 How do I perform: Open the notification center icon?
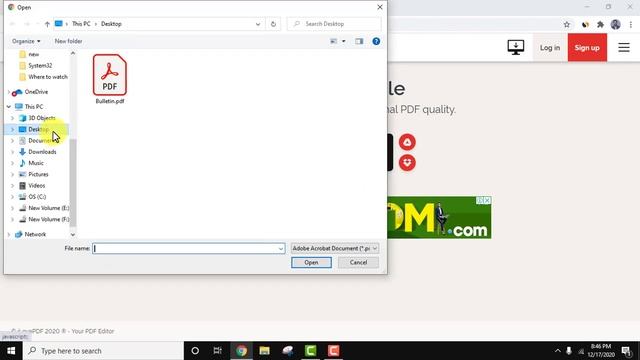tap(627, 351)
